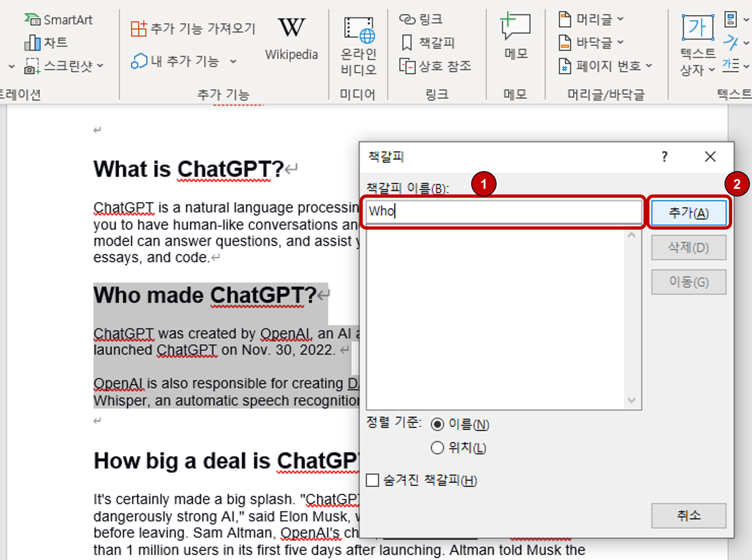Click the bookmark list scroll-down arrow
Viewport: 752px width, 560px height.
point(631,400)
